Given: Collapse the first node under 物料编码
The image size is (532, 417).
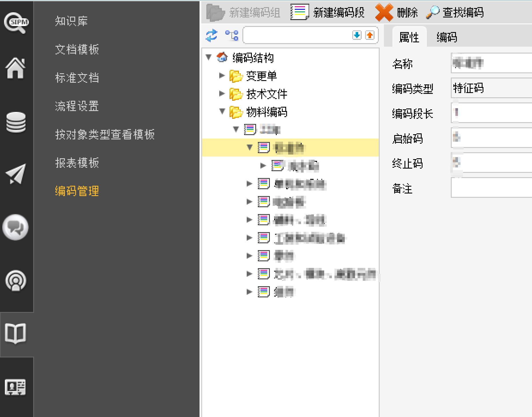Looking at the screenshot, I should point(236,129).
